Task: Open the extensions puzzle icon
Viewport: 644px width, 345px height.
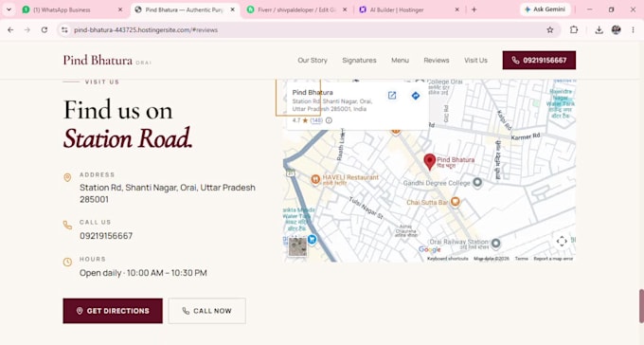Action: (x=574, y=29)
